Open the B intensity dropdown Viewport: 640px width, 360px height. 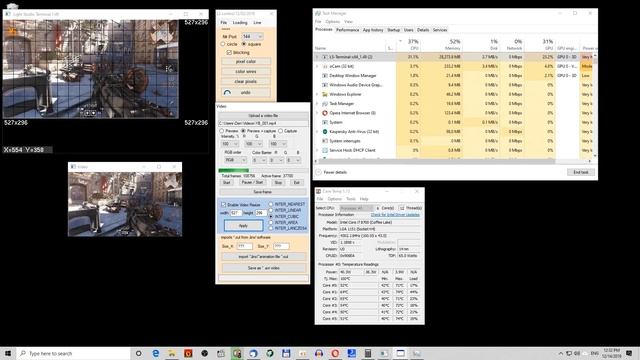[x=278, y=144]
